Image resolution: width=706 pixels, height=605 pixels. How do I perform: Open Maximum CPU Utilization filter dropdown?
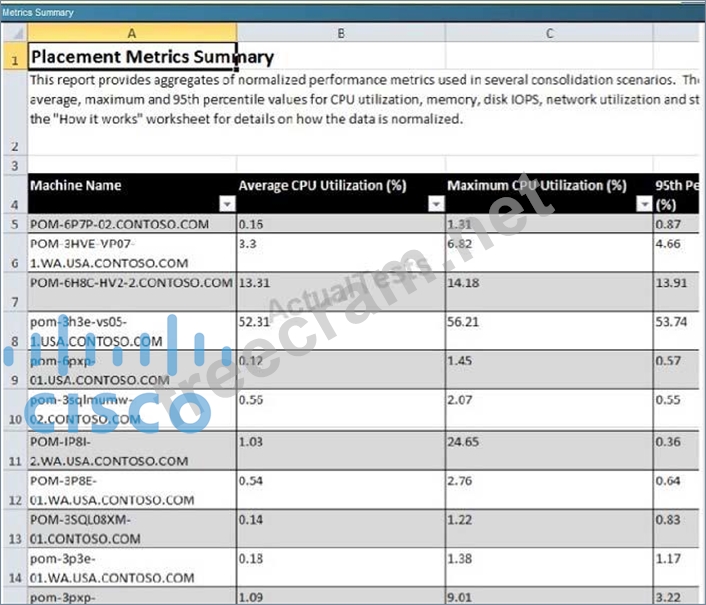pyautogui.click(x=643, y=203)
